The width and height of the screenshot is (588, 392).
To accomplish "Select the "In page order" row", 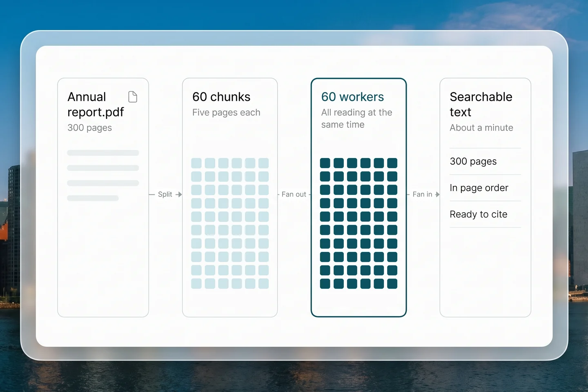I will (485, 188).
